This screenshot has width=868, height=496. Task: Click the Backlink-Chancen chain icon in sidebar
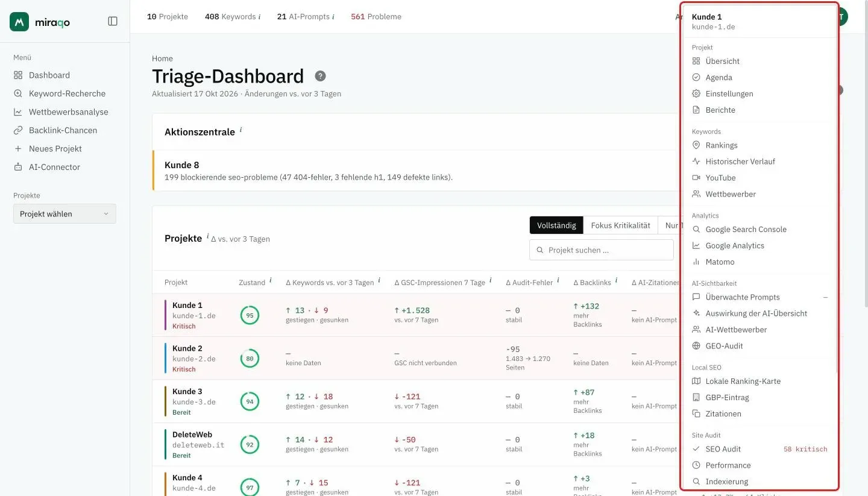point(17,130)
